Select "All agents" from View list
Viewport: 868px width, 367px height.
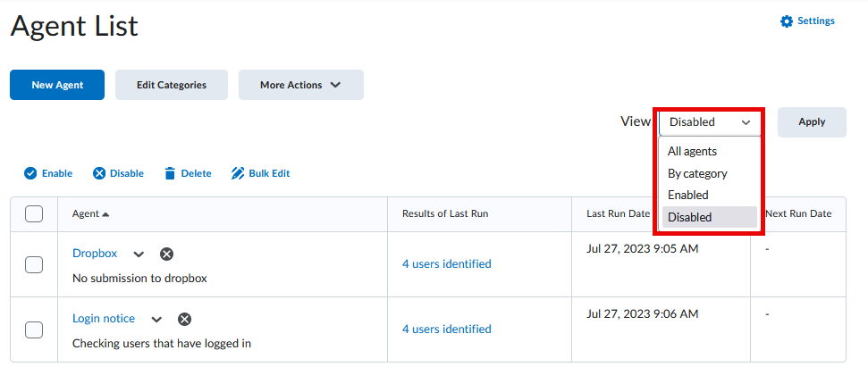(x=692, y=152)
